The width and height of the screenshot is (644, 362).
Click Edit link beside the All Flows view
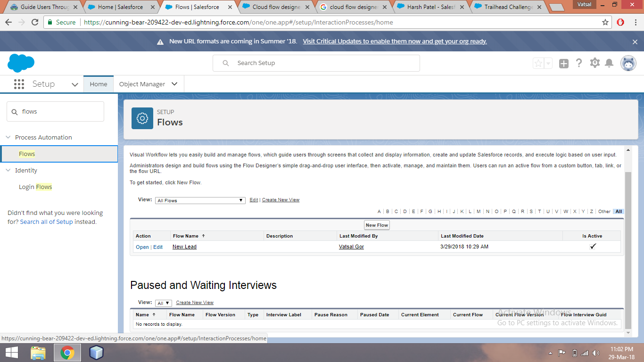[254, 200]
